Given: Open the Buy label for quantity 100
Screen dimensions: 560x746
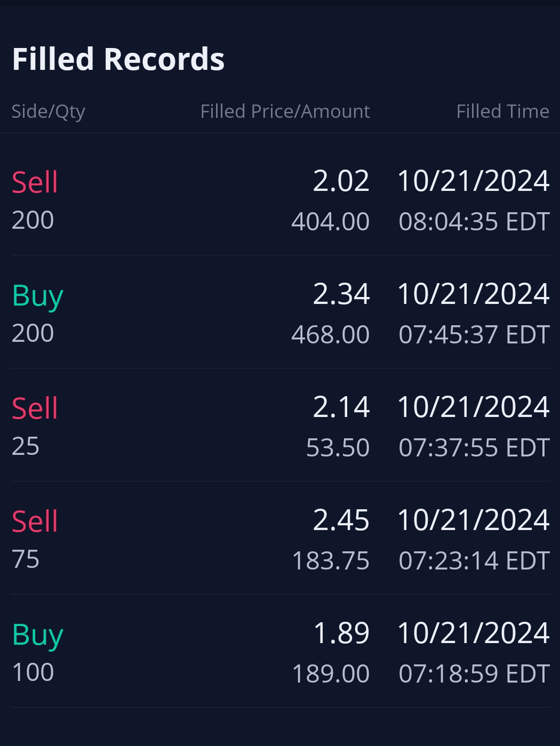Looking at the screenshot, I should coord(38,635).
